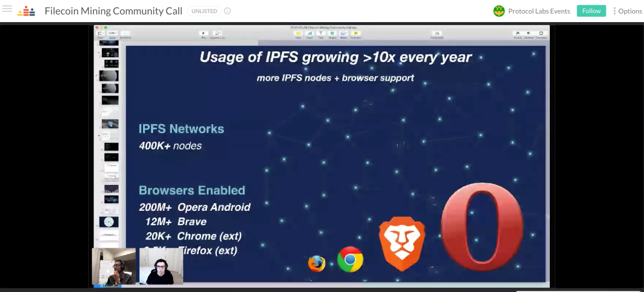Click the Firefox logo on the slide
Image resolution: width=644 pixels, height=292 pixels.
point(317,263)
